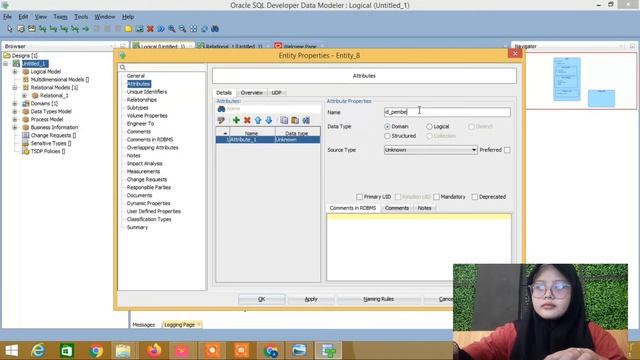
Task: Tick the Deprecated checkbox
Action: point(474,197)
